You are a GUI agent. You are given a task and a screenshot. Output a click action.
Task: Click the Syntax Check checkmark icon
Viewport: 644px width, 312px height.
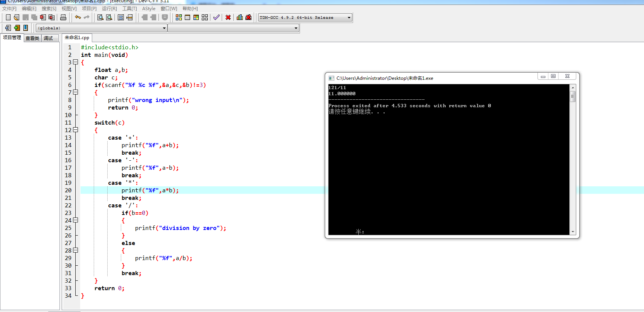click(x=216, y=17)
